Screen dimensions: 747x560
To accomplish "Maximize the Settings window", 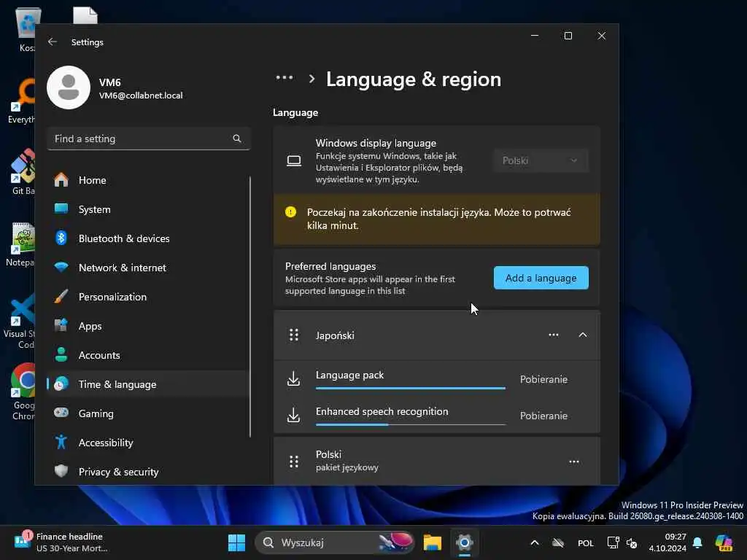I will click(568, 36).
